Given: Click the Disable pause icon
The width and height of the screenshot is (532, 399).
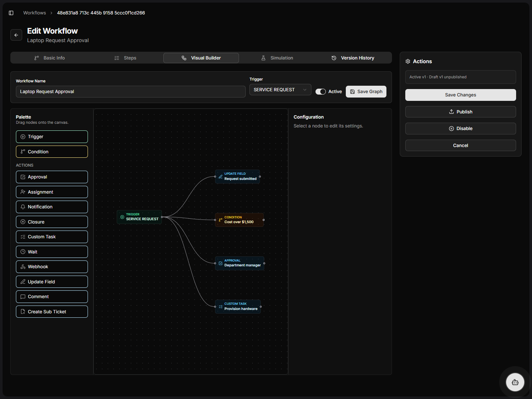Looking at the screenshot, I should coord(451,129).
